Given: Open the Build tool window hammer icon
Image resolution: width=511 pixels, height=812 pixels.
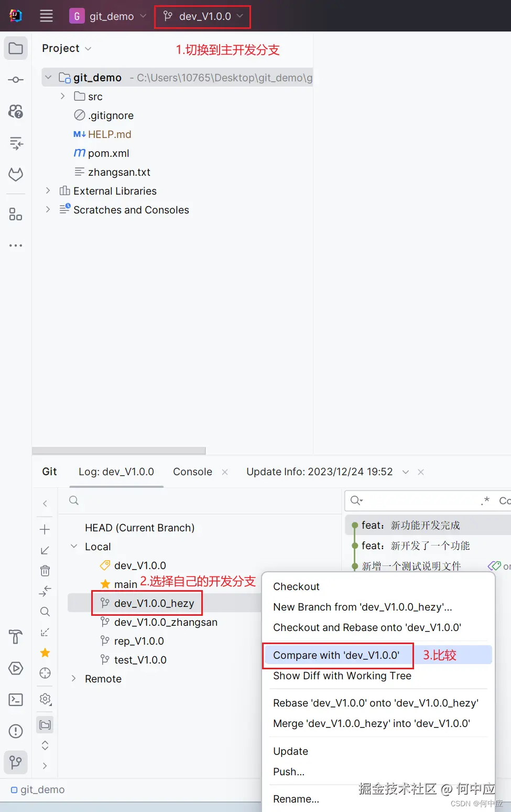Looking at the screenshot, I should 15,637.
